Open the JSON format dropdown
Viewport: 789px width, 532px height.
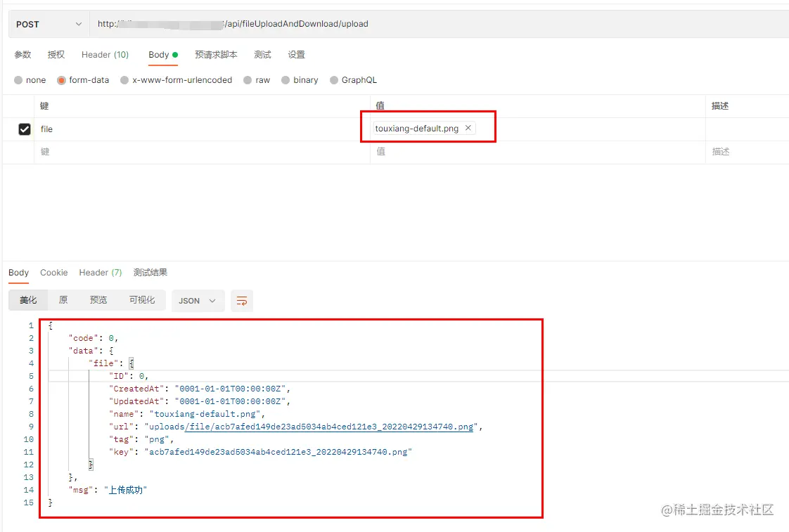[x=198, y=301]
